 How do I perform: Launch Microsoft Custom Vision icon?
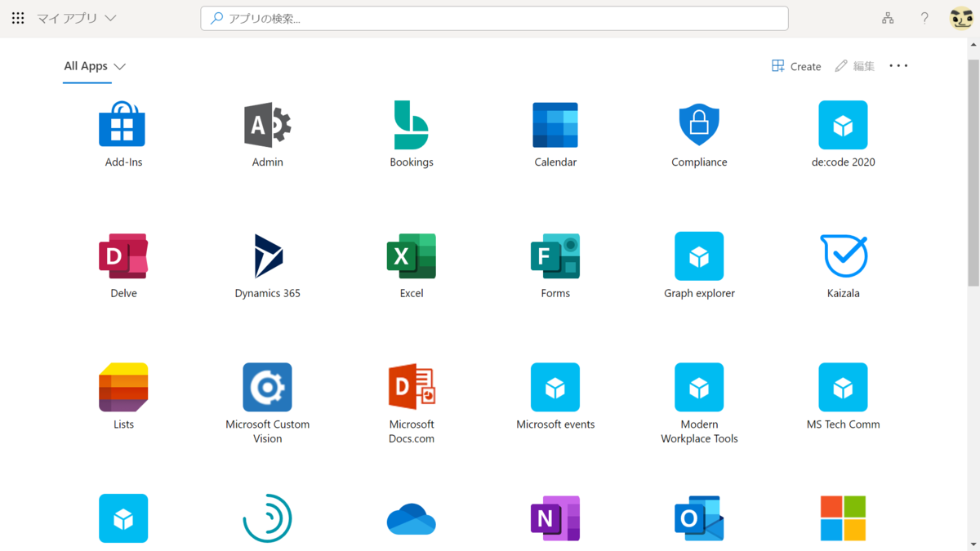[x=267, y=387]
